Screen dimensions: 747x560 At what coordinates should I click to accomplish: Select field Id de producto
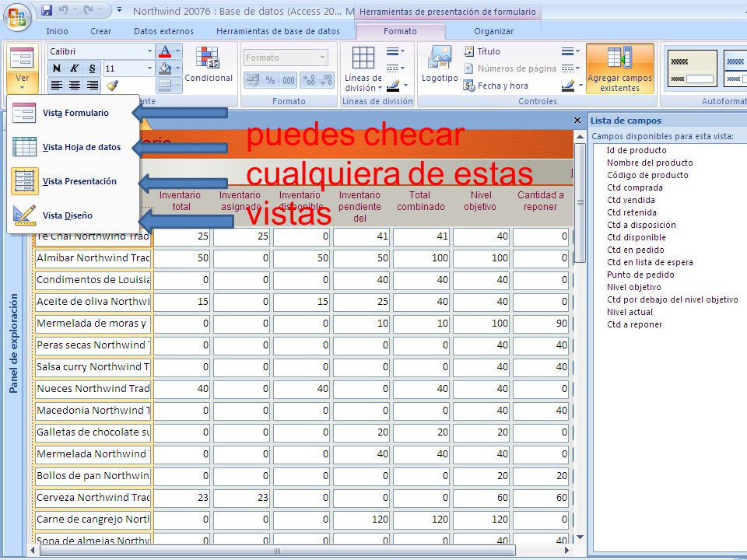point(637,150)
